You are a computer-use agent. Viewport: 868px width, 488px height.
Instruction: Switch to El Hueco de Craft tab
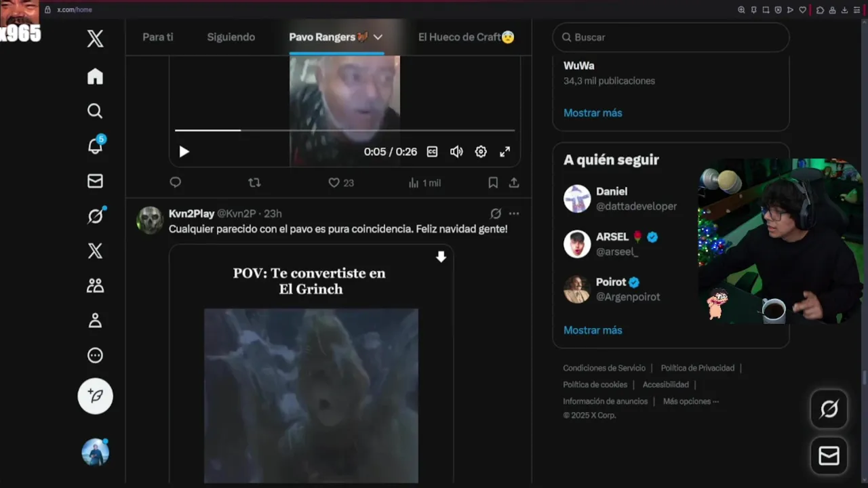466,37
